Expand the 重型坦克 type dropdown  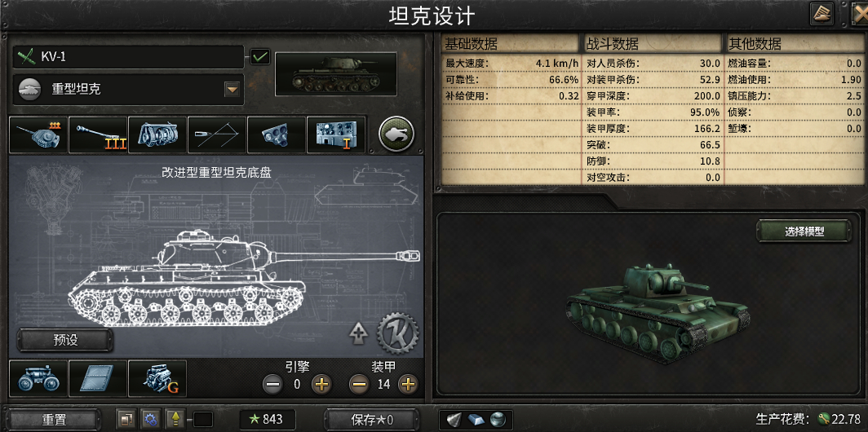point(232,89)
